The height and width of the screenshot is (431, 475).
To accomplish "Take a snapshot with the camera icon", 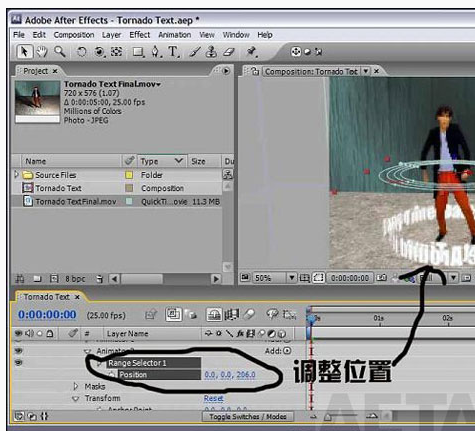I will 382,277.
